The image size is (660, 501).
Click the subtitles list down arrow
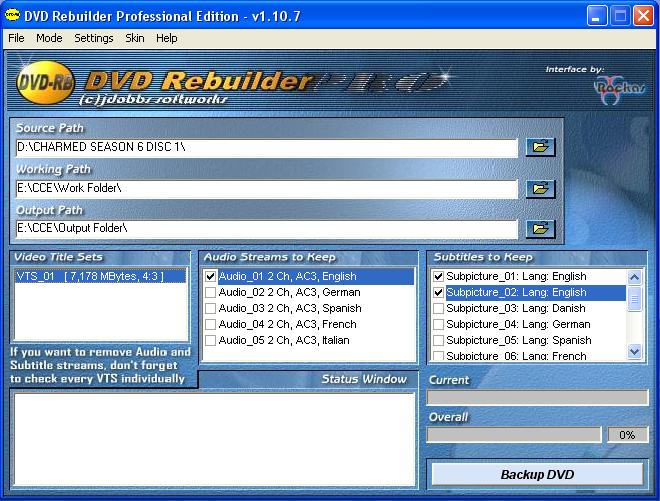634,351
